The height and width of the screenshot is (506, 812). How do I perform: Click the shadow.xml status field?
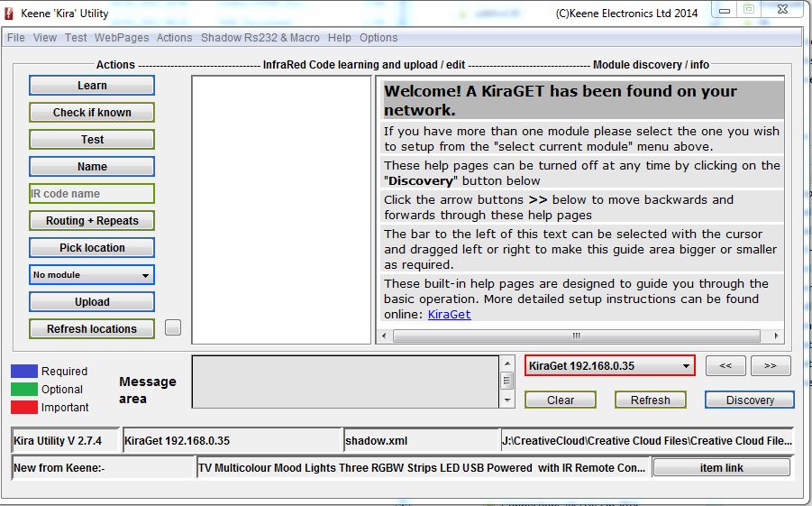tap(421, 441)
